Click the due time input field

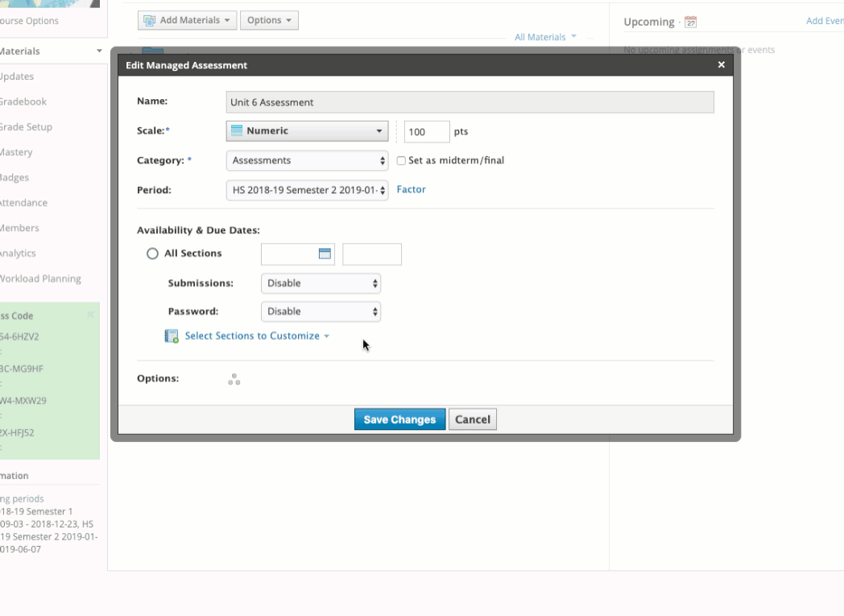coord(371,254)
